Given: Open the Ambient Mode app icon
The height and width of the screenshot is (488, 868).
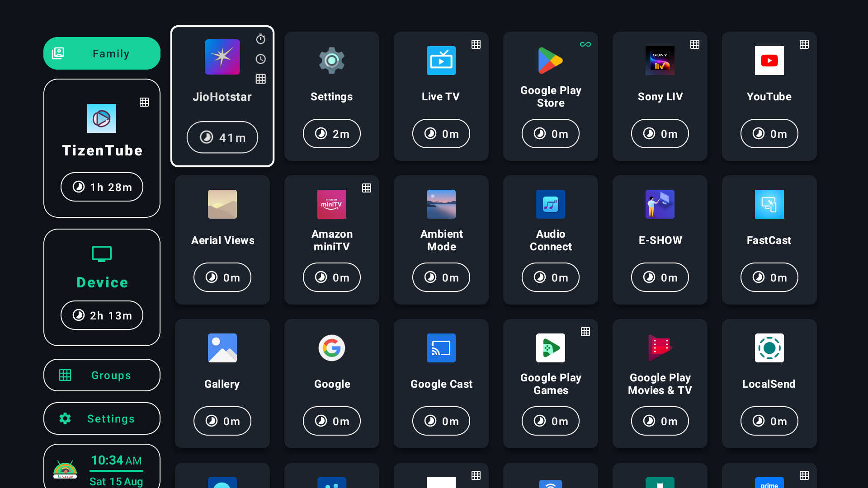Looking at the screenshot, I should [441, 204].
